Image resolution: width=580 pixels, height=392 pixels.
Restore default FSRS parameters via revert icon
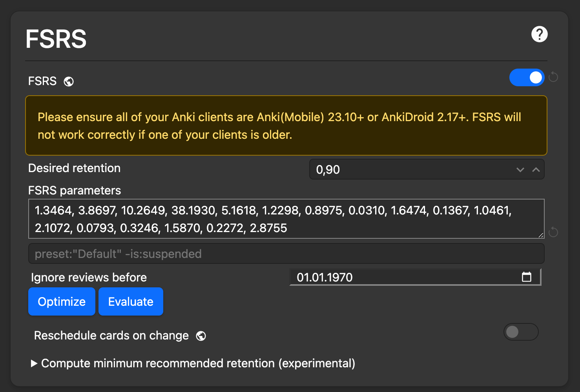(553, 232)
